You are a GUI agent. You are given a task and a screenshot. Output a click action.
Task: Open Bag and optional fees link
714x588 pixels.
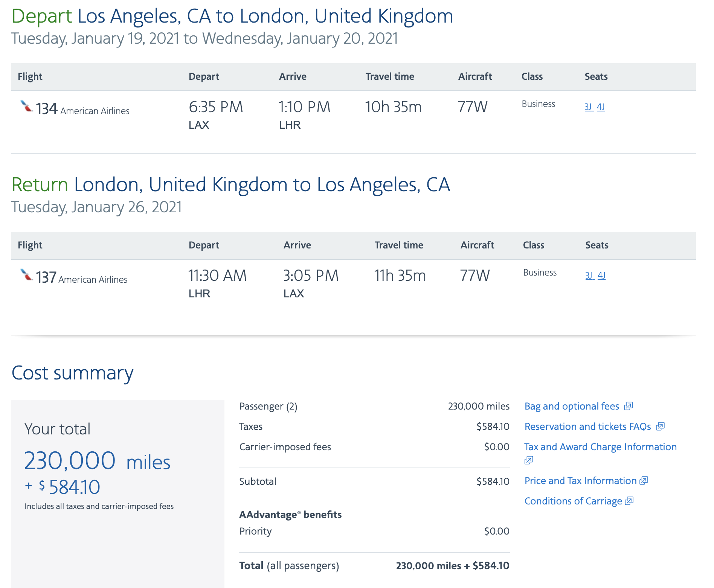point(572,406)
